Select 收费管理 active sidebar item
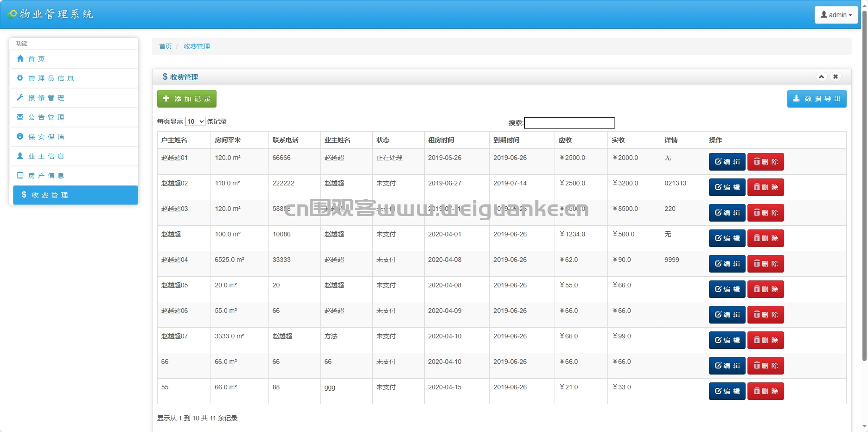 [x=76, y=195]
